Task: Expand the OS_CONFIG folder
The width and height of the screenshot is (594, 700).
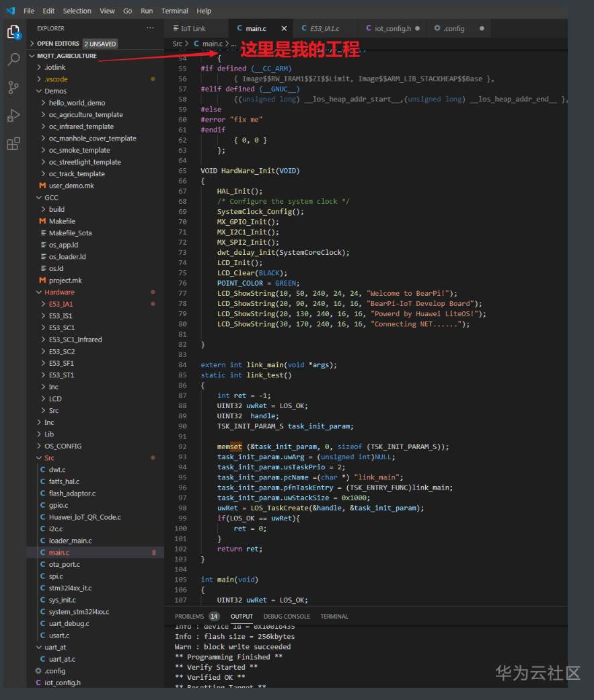Action: (x=63, y=446)
